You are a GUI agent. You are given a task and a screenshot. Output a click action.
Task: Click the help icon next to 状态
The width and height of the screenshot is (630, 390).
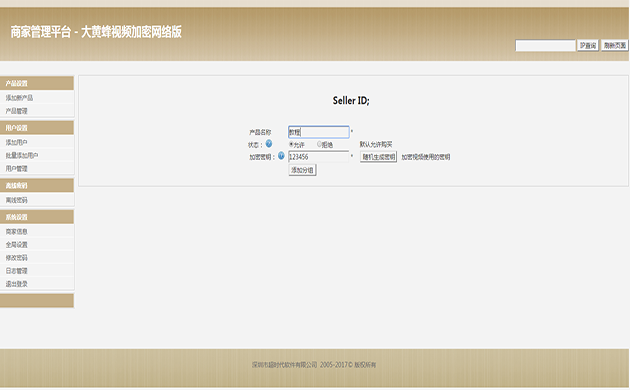pos(269,144)
